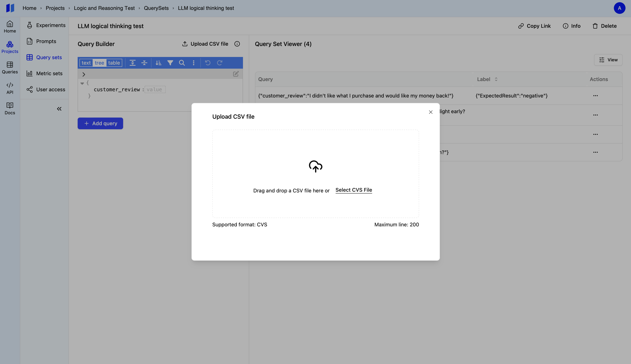Click the Select CVS File link
The height and width of the screenshot is (364, 631).
(353, 190)
